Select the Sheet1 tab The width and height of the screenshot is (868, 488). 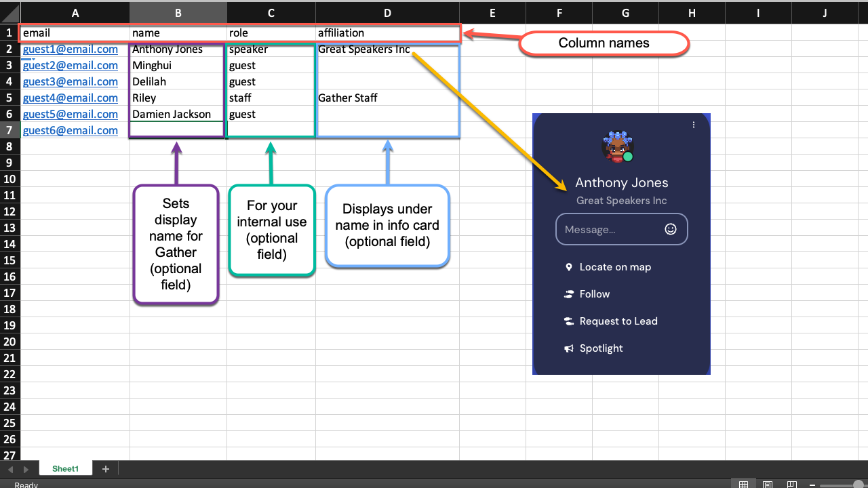65,468
